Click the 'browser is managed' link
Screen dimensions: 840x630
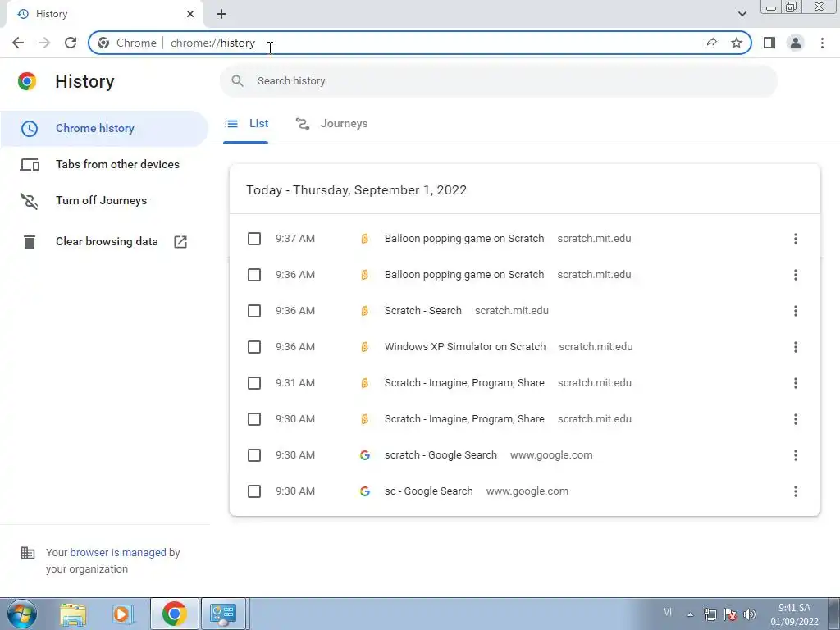click(118, 552)
